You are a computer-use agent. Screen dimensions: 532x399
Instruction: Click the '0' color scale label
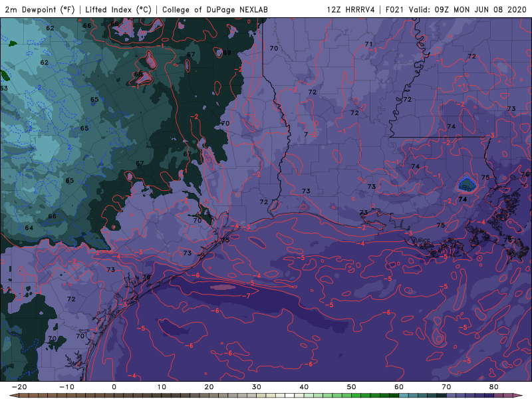click(x=114, y=387)
